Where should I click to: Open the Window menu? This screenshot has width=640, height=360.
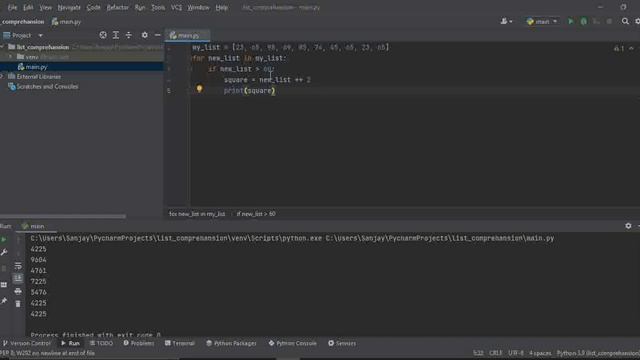(x=198, y=7)
